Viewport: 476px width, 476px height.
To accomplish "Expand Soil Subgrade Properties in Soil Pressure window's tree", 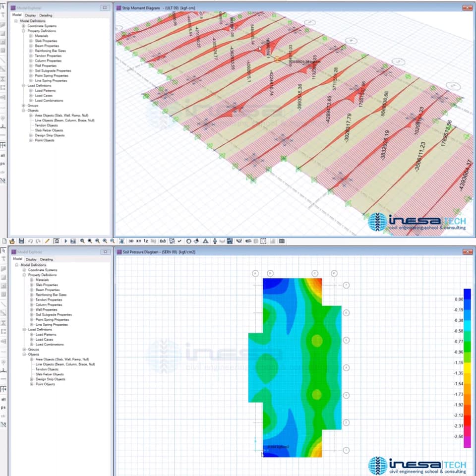I will tap(32, 315).
